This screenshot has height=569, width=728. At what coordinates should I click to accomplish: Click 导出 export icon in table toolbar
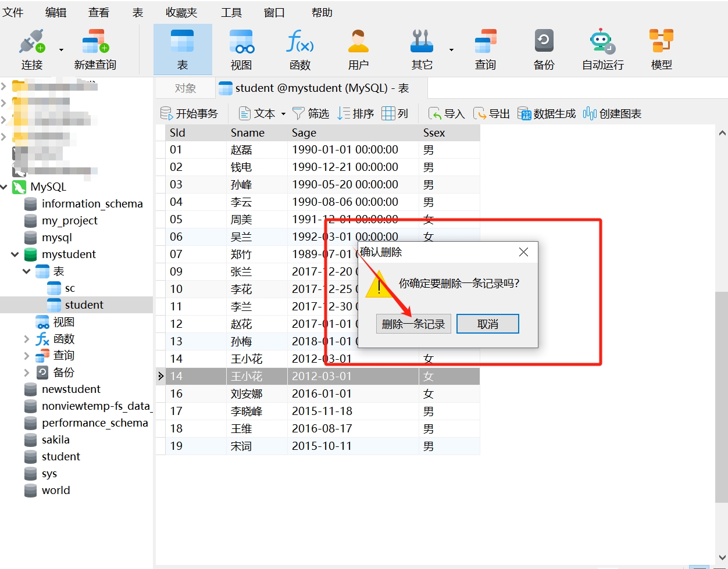click(491, 113)
